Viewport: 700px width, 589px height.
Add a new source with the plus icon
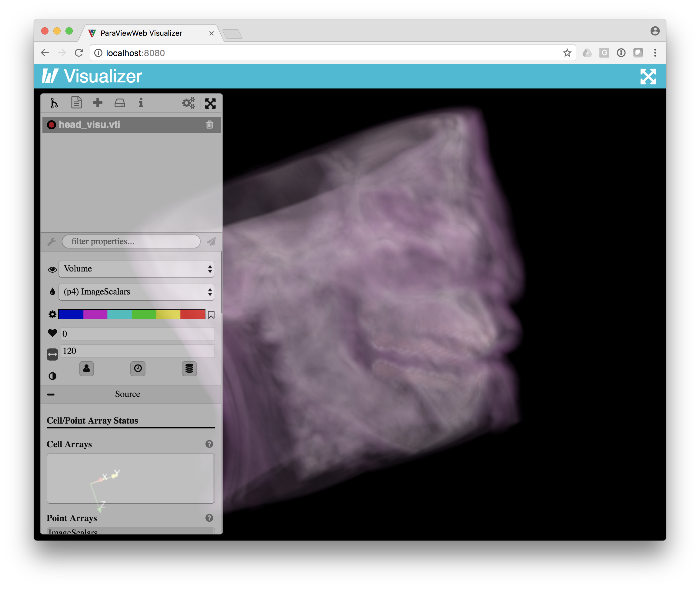pos(98,103)
